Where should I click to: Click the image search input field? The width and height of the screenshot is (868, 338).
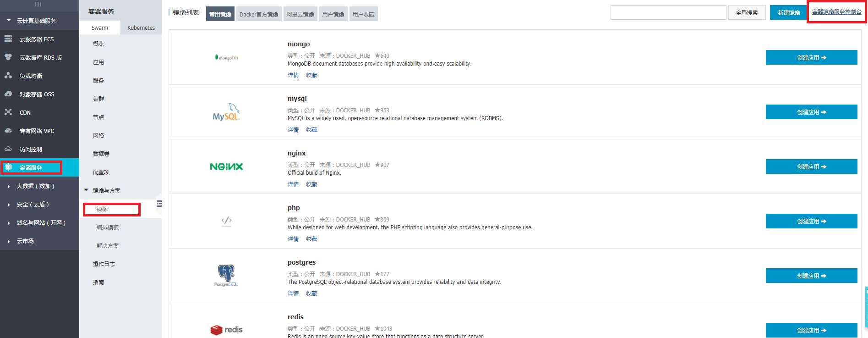point(668,12)
